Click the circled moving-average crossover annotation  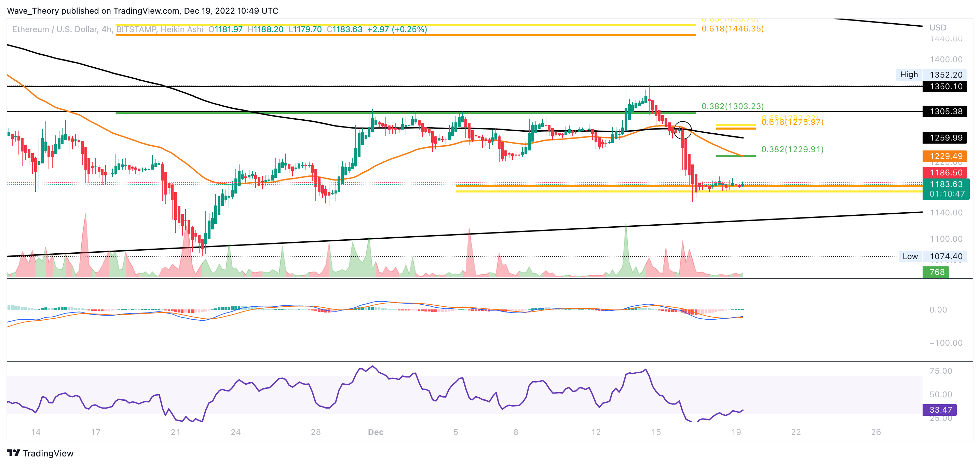tap(682, 130)
